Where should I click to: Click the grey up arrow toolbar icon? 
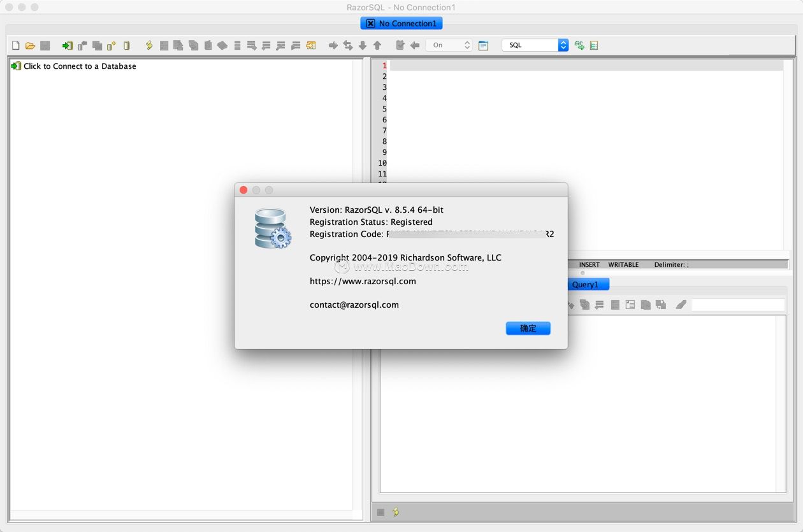click(377, 45)
